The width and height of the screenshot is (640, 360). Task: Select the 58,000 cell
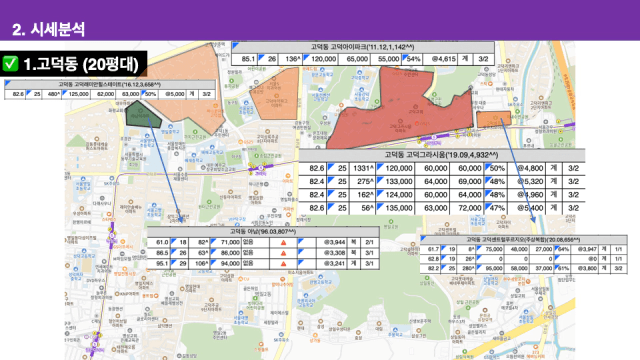(518, 269)
